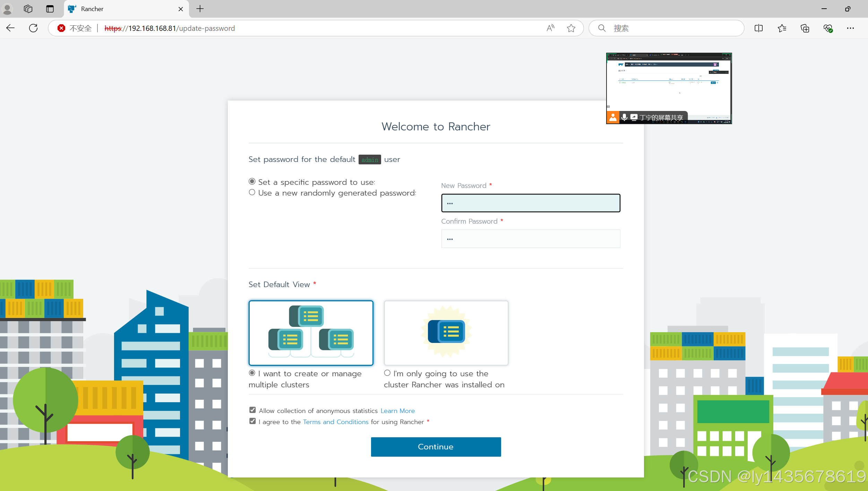Image resolution: width=868 pixels, height=491 pixels.
Task: Click the address bar URL
Action: [170, 28]
